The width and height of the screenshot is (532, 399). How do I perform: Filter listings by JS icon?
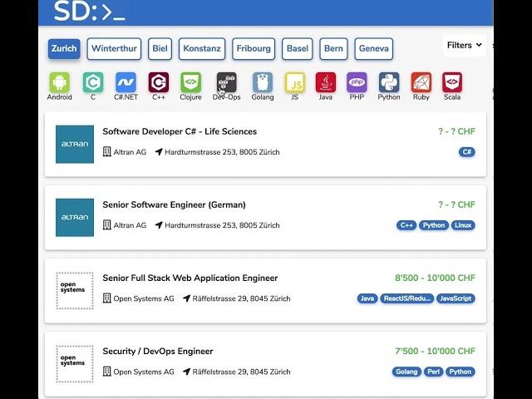click(x=295, y=82)
